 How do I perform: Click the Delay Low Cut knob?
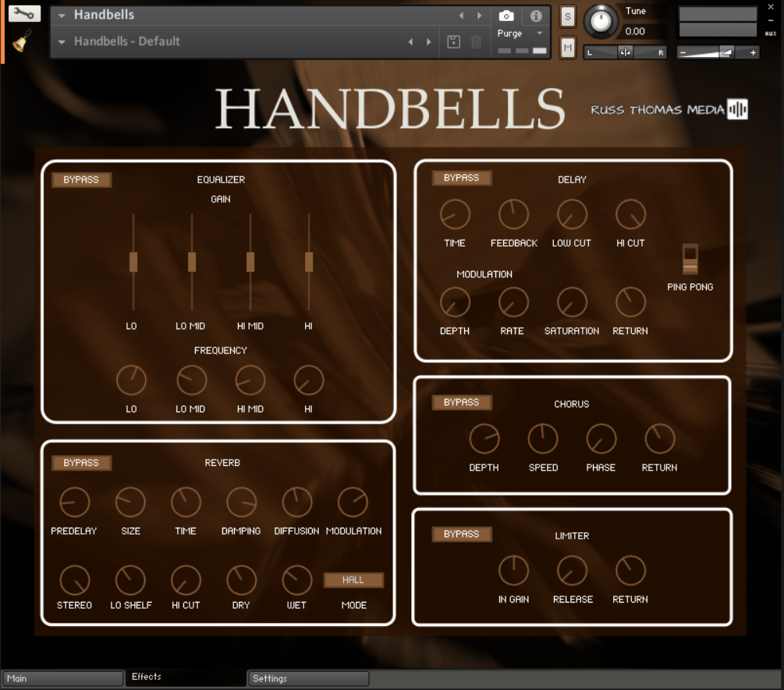(x=572, y=214)
